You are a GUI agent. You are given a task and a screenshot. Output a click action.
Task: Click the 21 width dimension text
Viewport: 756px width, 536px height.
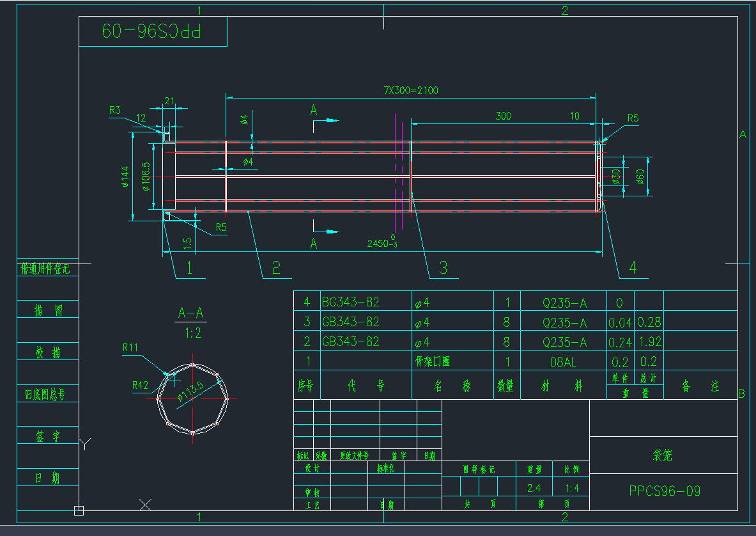(x=169, y=101)
